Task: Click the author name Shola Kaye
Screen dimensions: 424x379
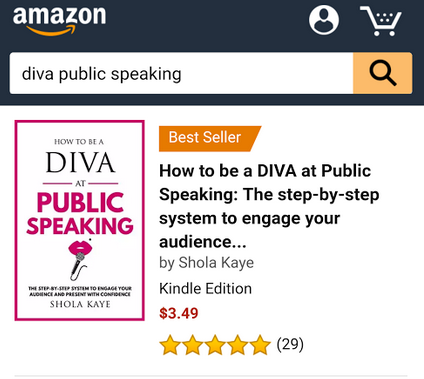Action: 216,262
